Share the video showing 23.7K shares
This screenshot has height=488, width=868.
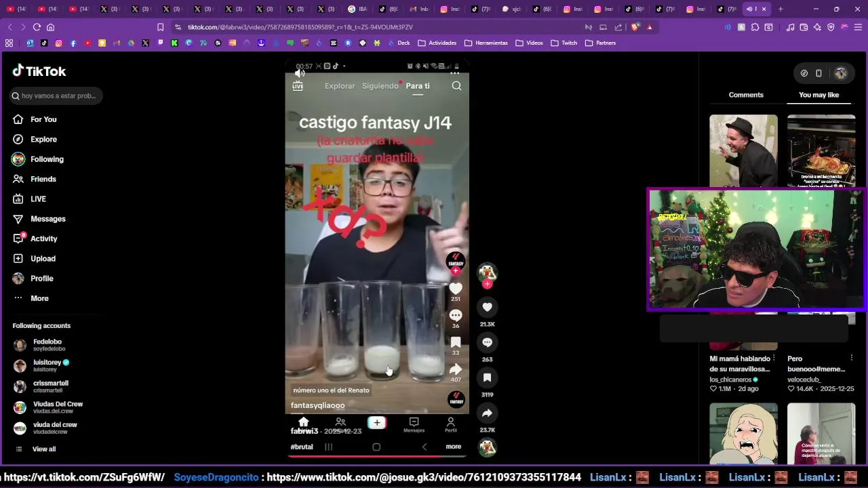click(487, 413)
